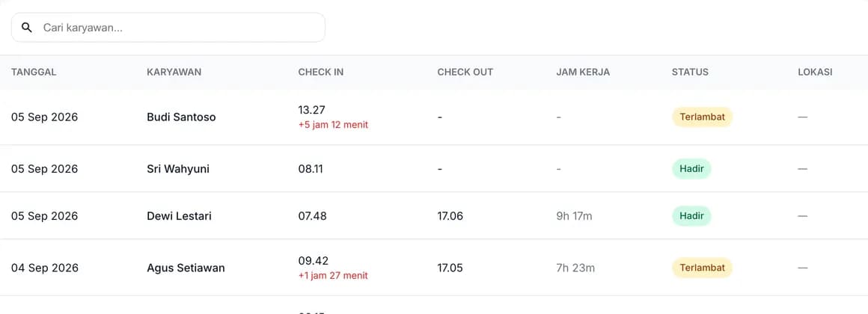Image resolution: width=868 pixels, height=314 pixels.
Task: Click the search magnifier icon
Action: coord(27,28)
